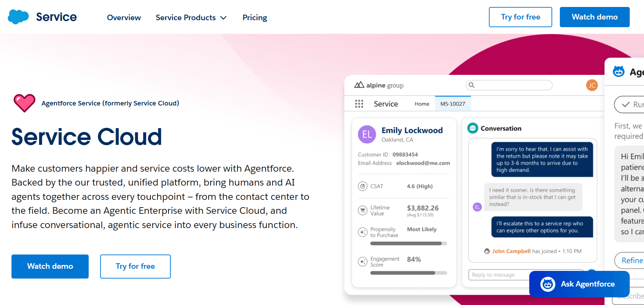Click the 'I'll escalate this' agent message
Screen dimensions: 644x305
coord(542,227)
